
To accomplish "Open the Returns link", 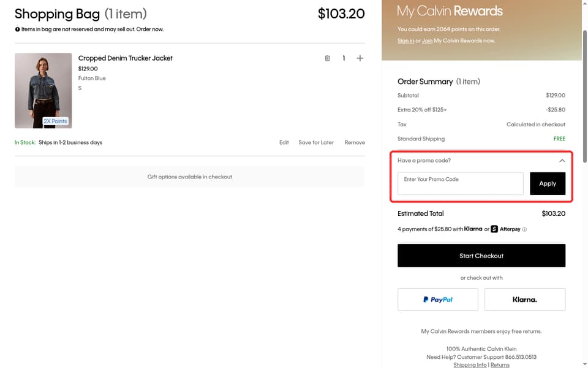I will tap(500, 365).
